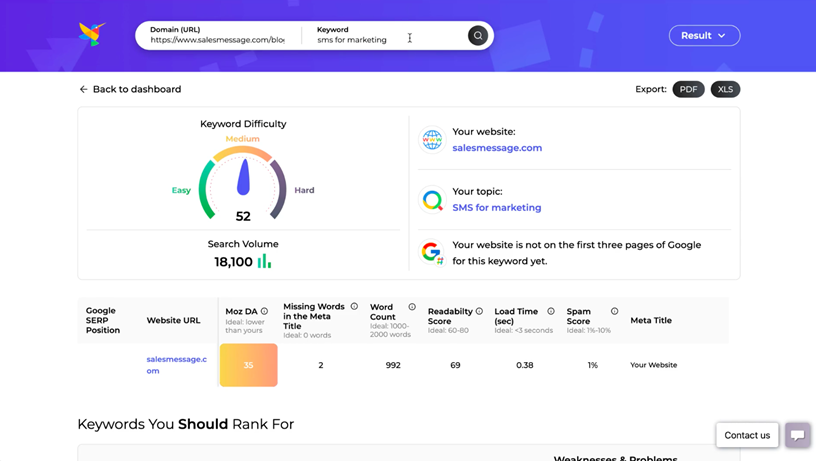Open the chat bubble widget

tap(797, 435)
